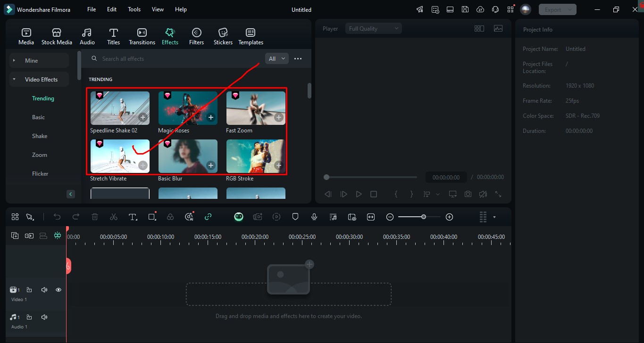Image resolution: width=644 pixels, height=343 pixels.
Task: Select the text tool in timeline toolbar
Action: point(133,217)
